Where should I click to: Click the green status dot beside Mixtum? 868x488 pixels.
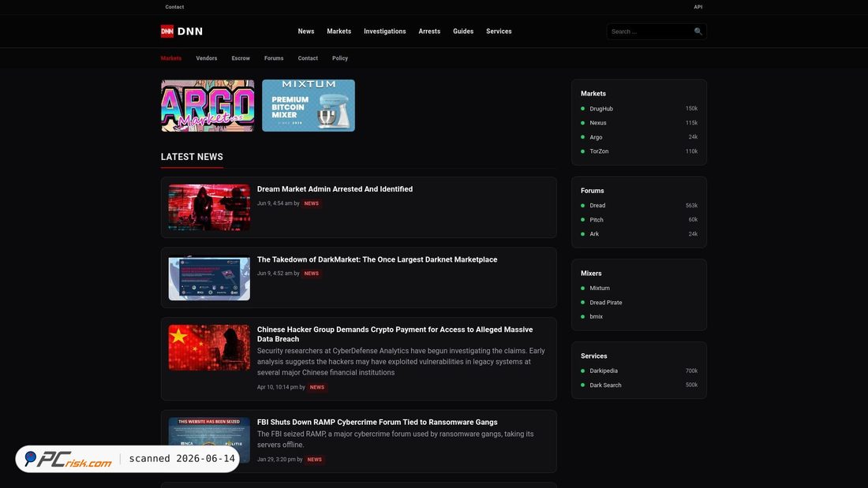(582, 289)
